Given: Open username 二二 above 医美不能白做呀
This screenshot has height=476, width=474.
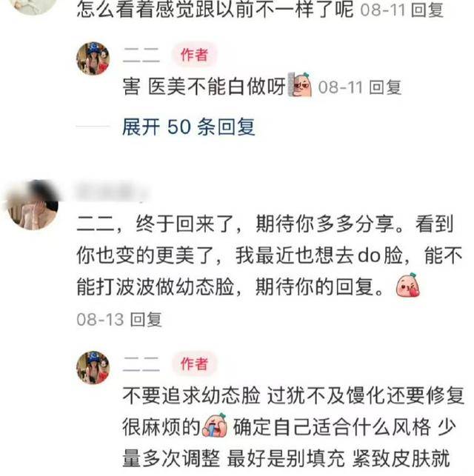Looking at the screenshot, I should tap(141, 56).
